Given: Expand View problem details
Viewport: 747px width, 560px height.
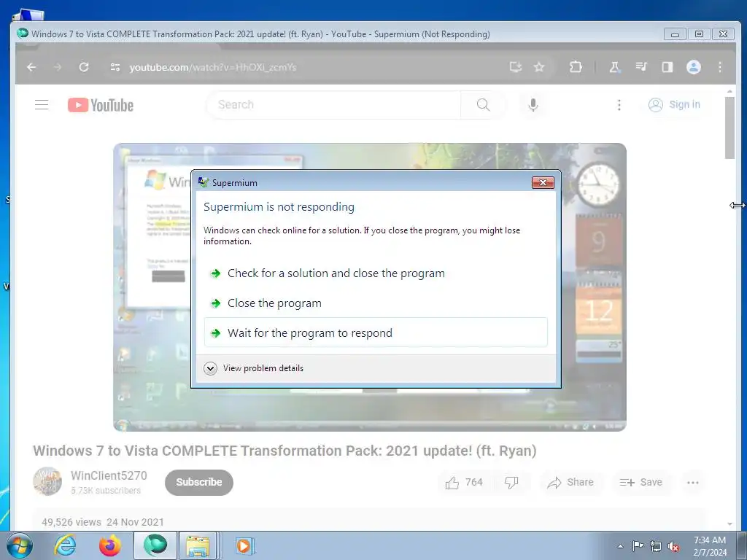Looking at the screenshot, I should 253,368.
